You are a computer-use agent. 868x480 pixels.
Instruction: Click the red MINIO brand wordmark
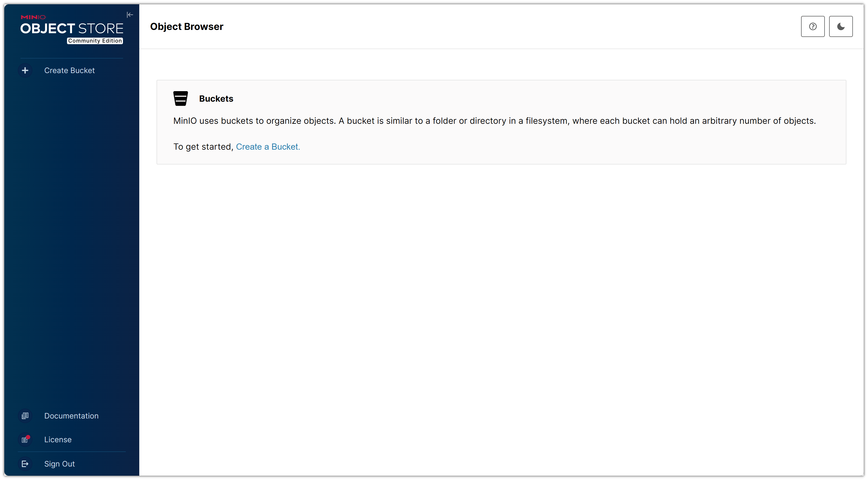33,17
